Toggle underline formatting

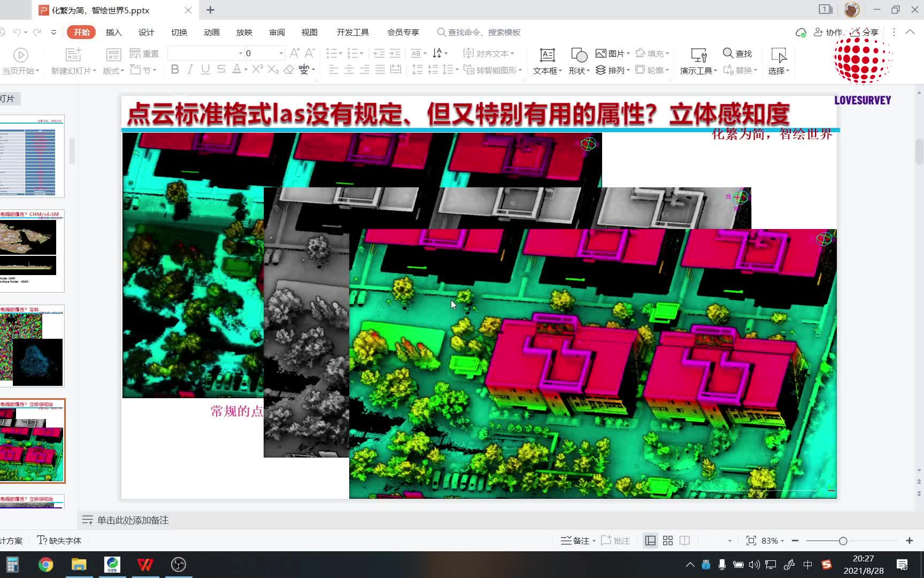pos(205,70)
